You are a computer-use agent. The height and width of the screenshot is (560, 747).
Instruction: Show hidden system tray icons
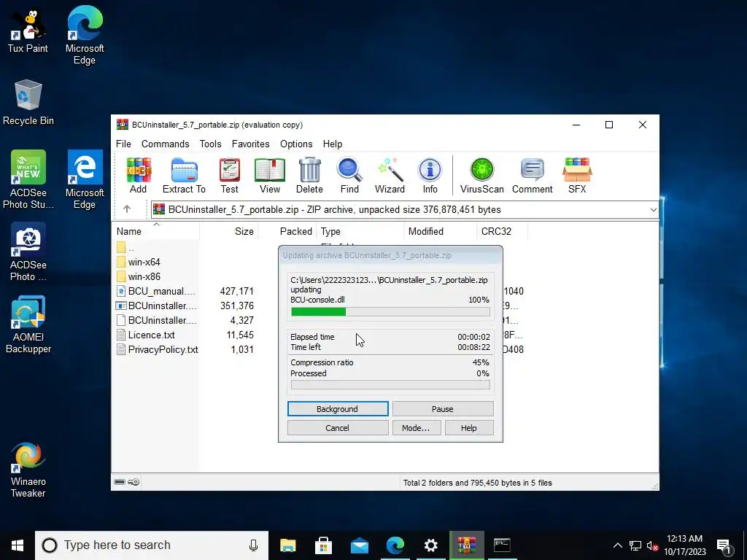(x=617, y=545)
